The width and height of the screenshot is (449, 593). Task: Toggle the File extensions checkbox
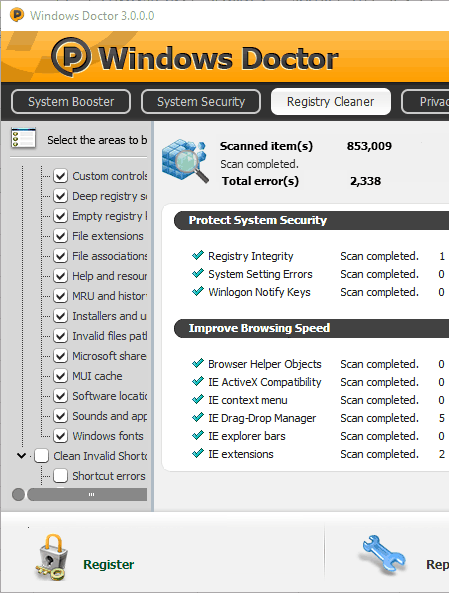coord(61,236)
